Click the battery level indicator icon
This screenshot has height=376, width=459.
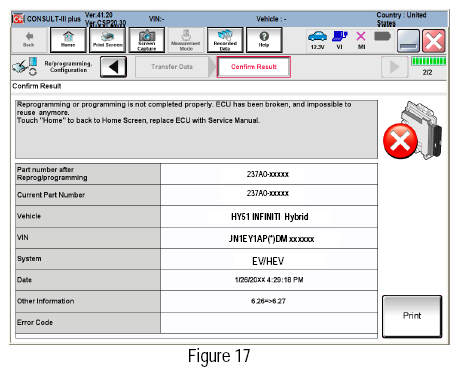click(382, 36)
